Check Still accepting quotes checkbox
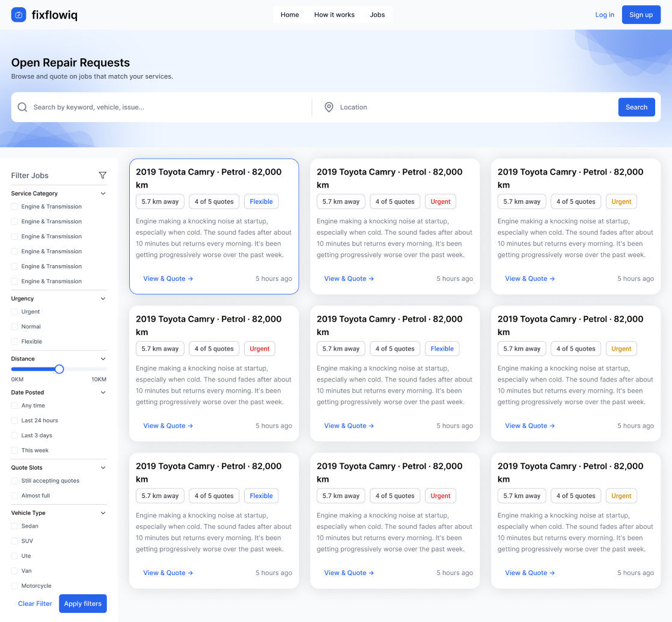Image resolution: width=672 pixels, height=622 pixels. point(14,481)
